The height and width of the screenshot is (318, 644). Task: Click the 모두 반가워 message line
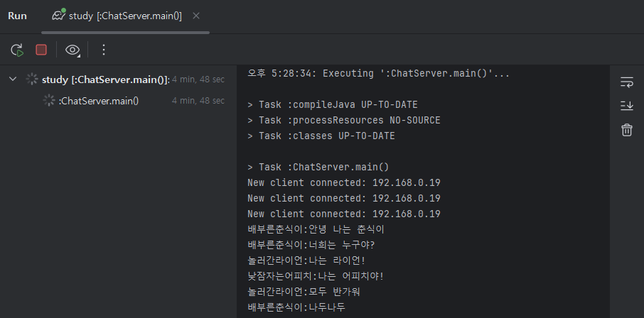pyautogui.click(x=304, y=292)
